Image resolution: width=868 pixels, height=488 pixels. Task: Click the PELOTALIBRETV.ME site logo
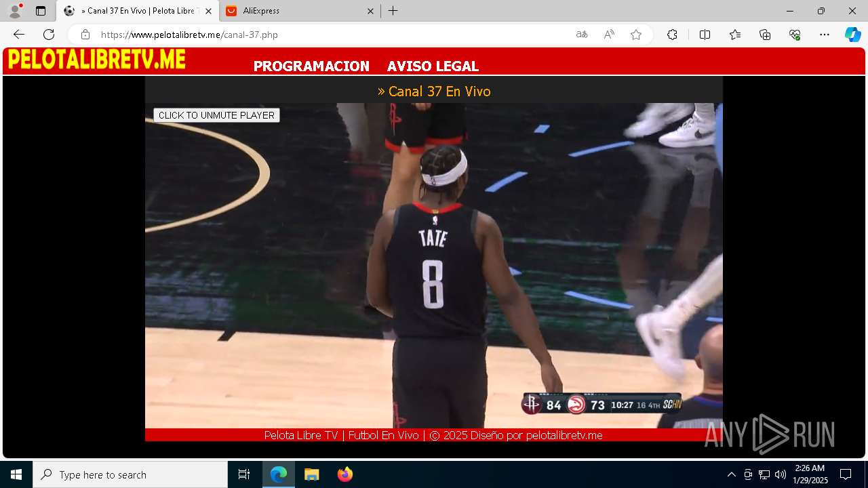97,60
